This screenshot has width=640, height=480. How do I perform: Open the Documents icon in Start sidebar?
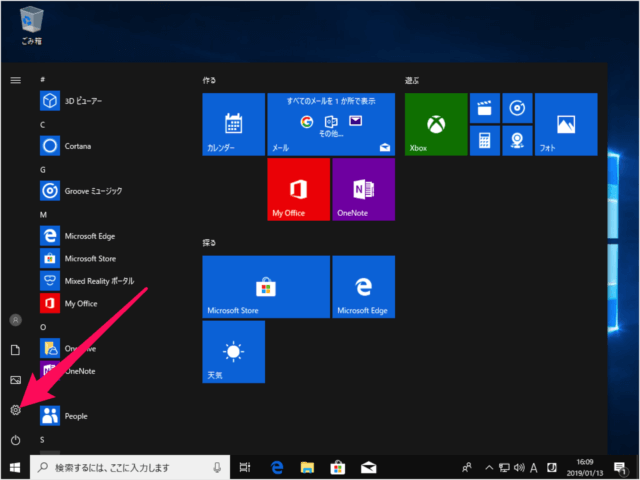[x=16, y=350]
